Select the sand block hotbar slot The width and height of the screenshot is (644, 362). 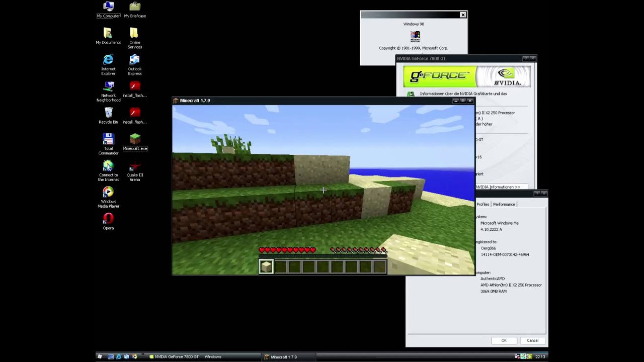(x=266, y=267)
